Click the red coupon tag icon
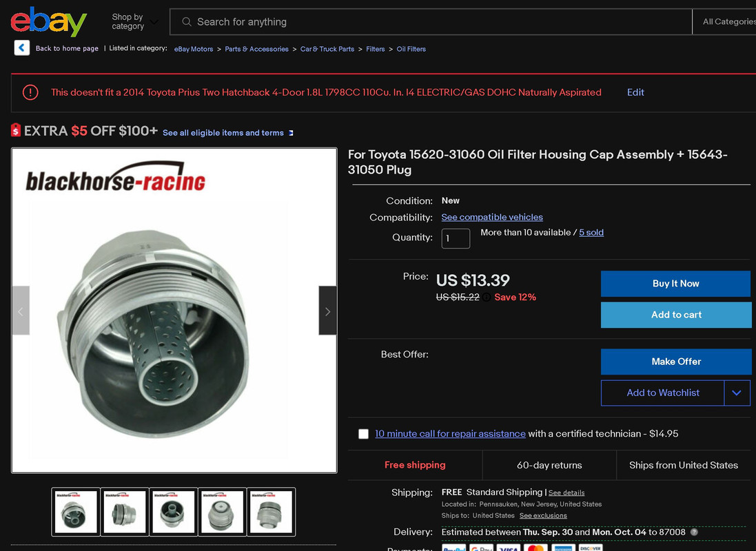 point(16,130)
